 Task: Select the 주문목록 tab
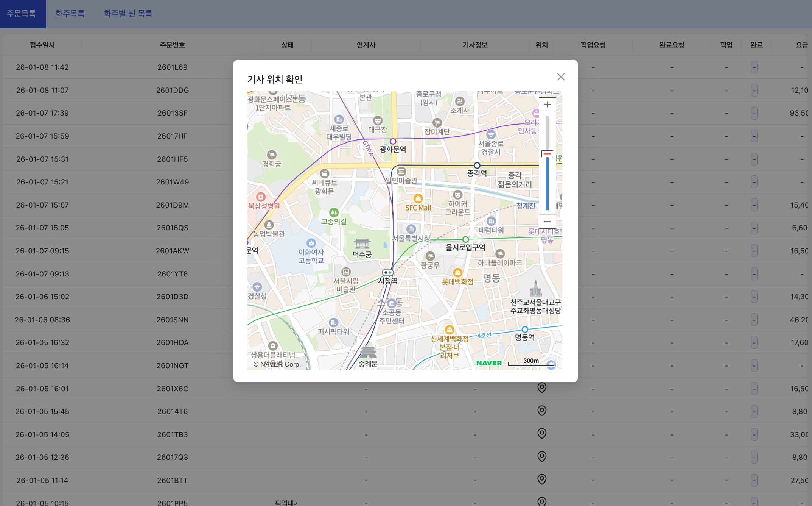pyautogui.click(x=22, y=14)
